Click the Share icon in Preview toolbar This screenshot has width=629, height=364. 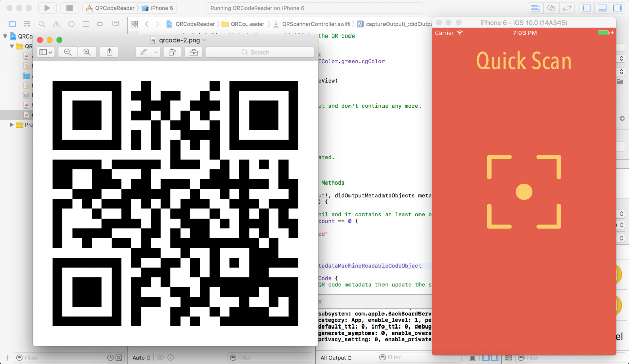tap(109, 52)
